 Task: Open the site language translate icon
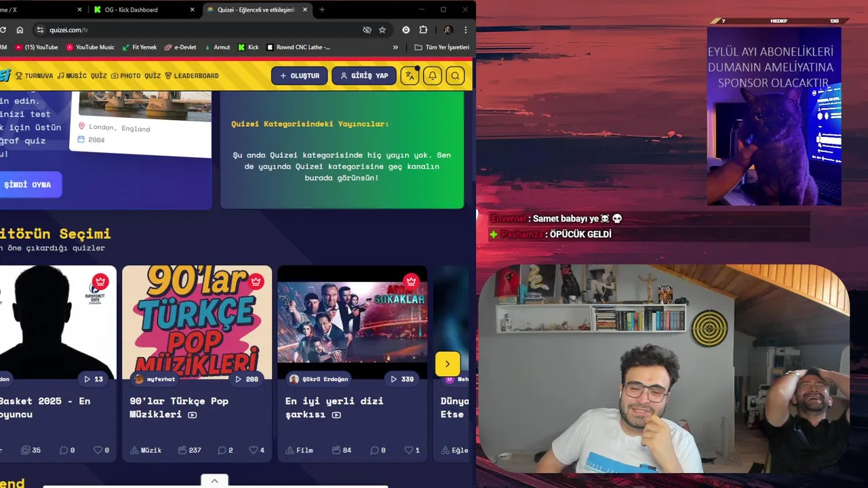[410, 76]
